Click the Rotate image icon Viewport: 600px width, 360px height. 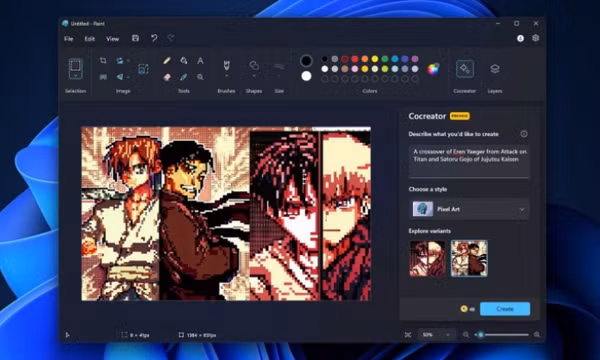tap(120, 60)
